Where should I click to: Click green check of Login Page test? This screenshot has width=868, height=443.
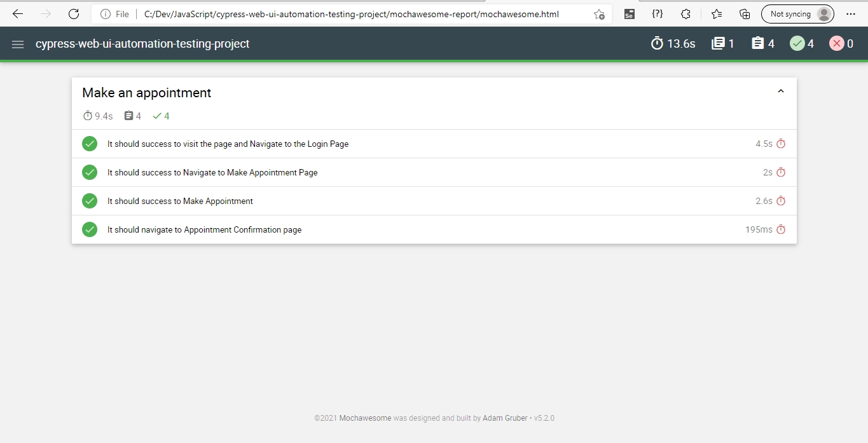coord(90,144)
